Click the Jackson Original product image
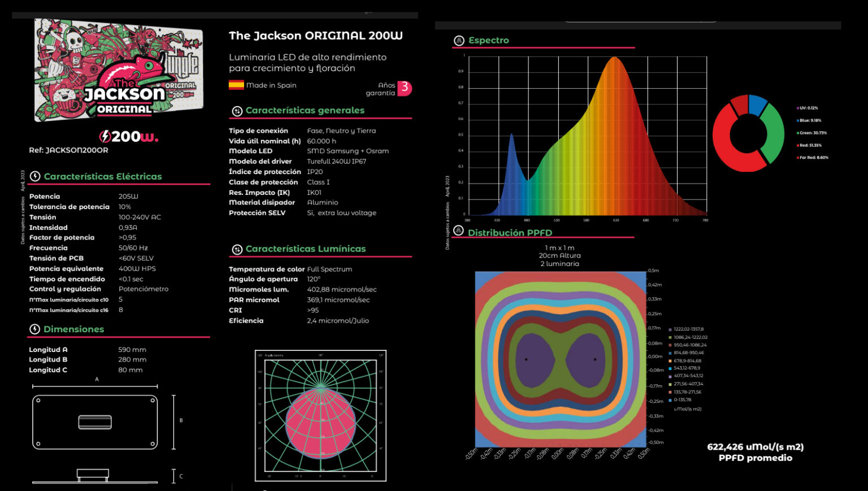This screenshot has height=491, width=868. (x=118, y=69)
